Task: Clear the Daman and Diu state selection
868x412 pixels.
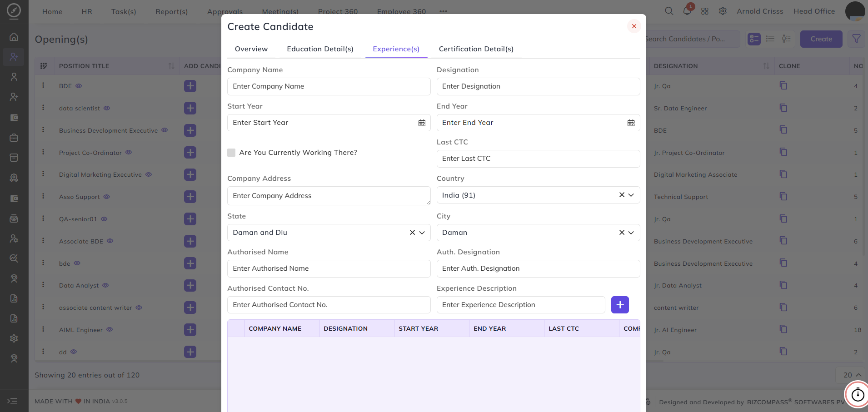Action: [x=412, y=233]
